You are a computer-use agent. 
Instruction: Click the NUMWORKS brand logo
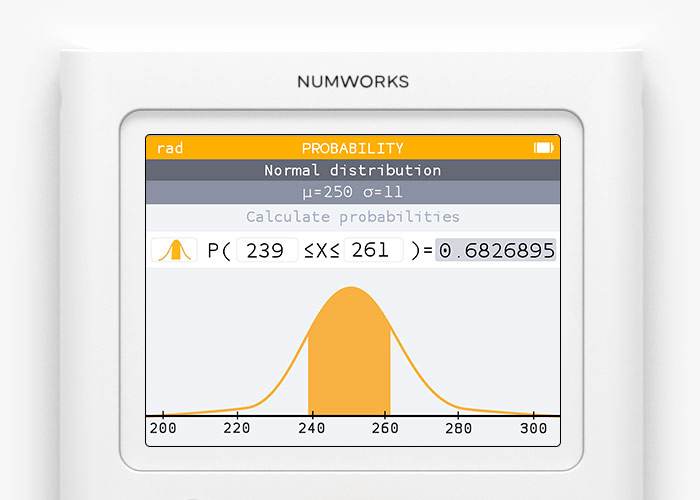point(353,81)
